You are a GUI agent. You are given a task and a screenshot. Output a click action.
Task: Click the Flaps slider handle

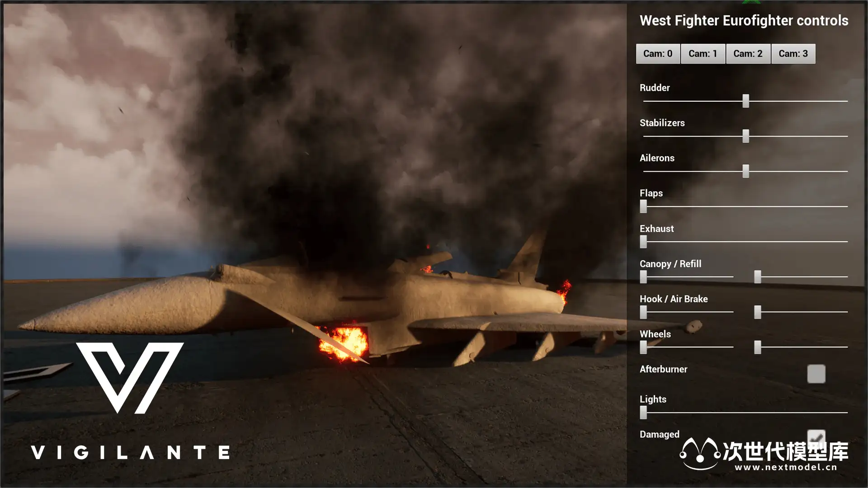point(643,206)
